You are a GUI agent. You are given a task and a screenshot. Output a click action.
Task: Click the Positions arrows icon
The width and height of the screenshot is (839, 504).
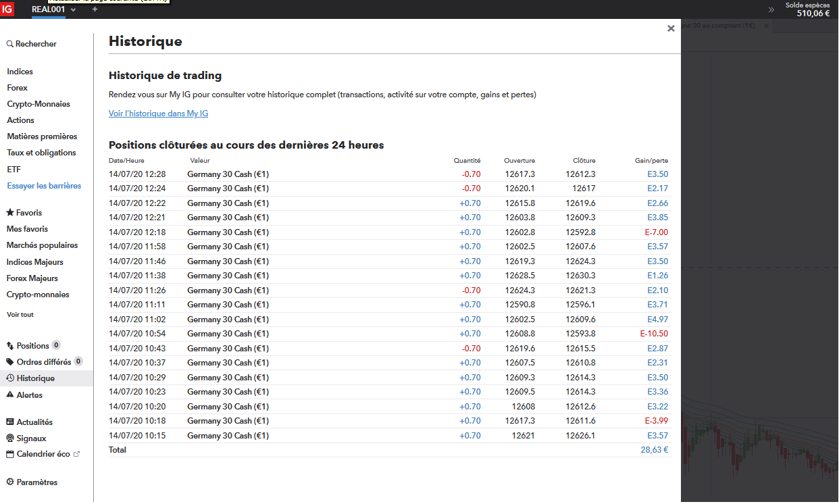tap(10, 346)
